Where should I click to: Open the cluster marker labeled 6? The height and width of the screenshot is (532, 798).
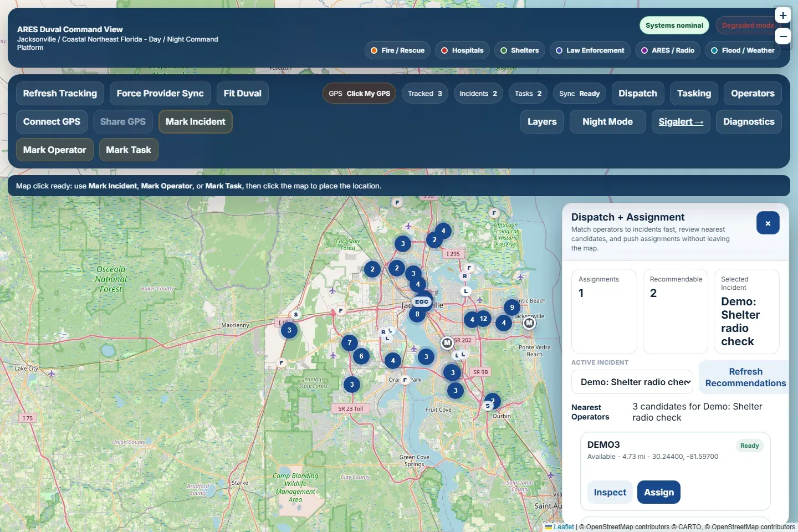pos(361,356)
